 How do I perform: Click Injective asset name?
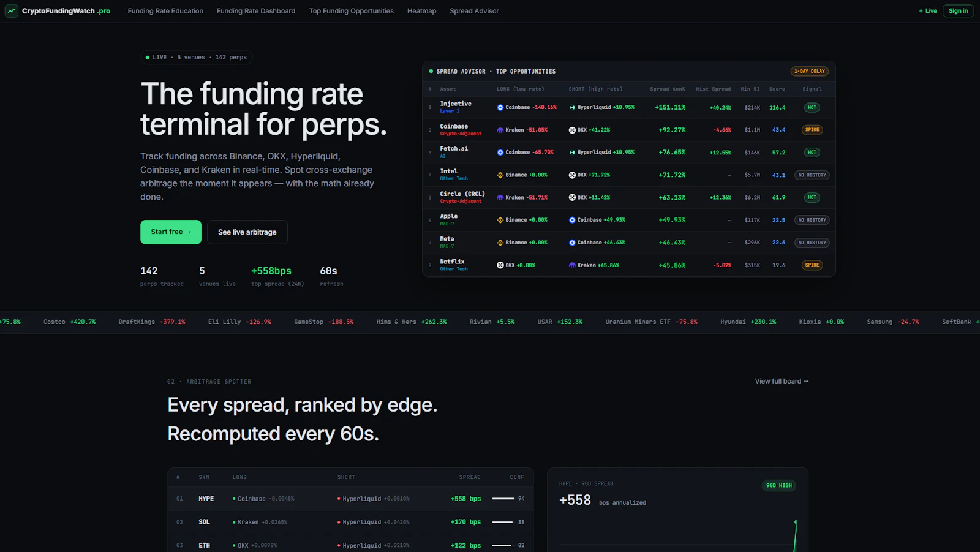point(456,104)
